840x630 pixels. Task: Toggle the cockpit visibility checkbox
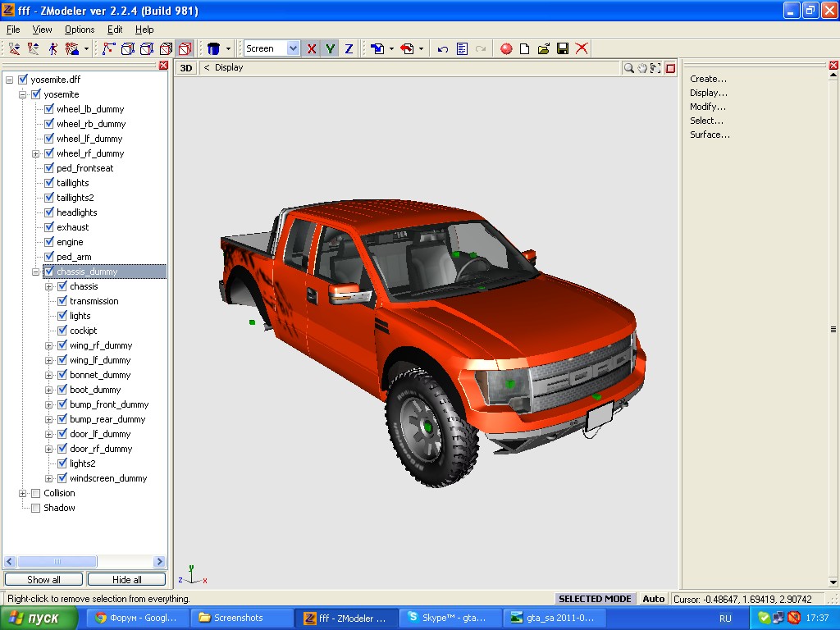pos(62,331)
